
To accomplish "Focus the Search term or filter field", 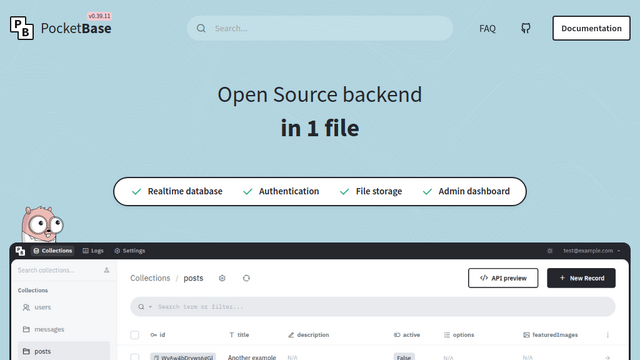I will [x=373, y=307].
